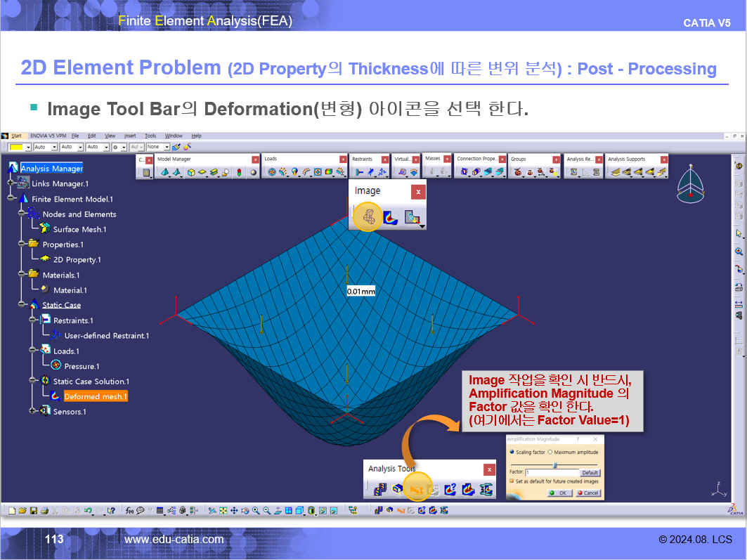Image resolution: width=747 pixels, height=560 pixels.
Task: Expand the Links Manager.1 tree node
Action: click(x=11, y=183)
